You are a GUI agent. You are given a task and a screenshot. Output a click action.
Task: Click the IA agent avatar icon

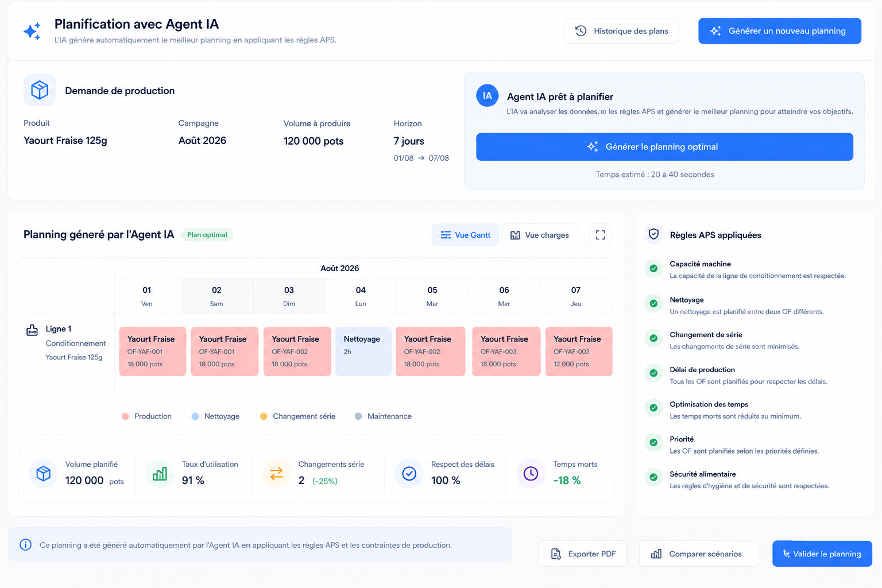pos(488,96)
